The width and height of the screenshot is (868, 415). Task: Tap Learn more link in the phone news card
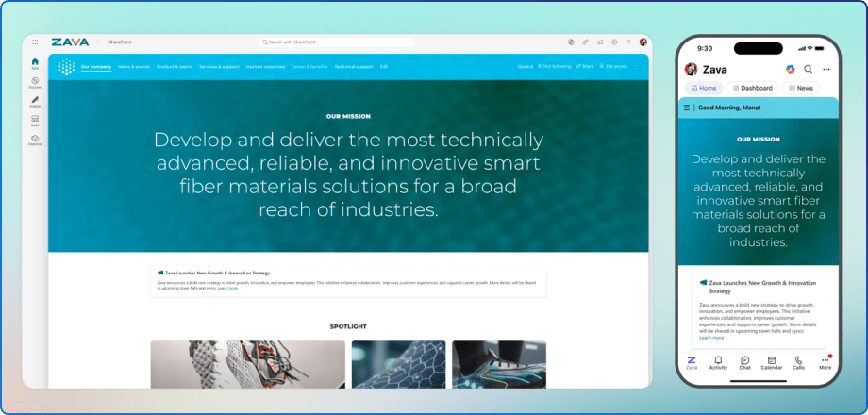click(x=711, y=338)
